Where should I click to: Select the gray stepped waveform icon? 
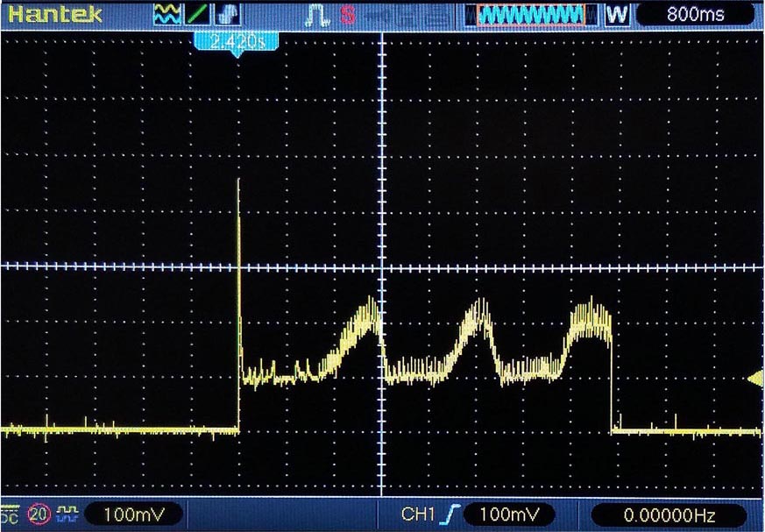click(x=228, y=14)
